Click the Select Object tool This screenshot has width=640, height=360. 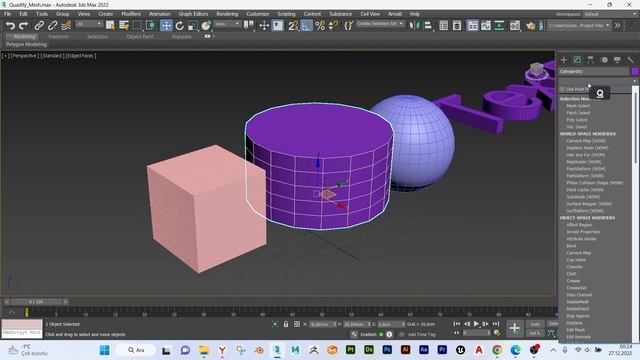click(110, 26)
